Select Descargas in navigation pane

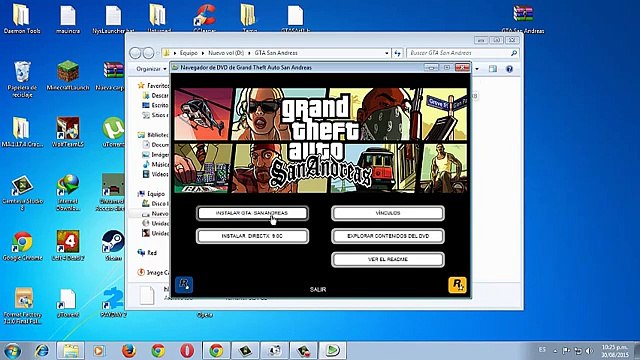tap(155, 96)
